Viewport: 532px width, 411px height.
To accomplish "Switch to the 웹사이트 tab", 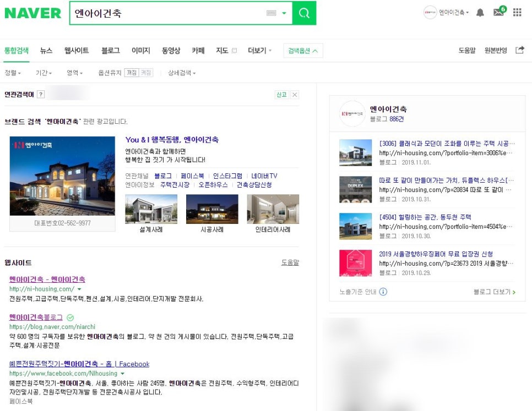I will [77, 51].
